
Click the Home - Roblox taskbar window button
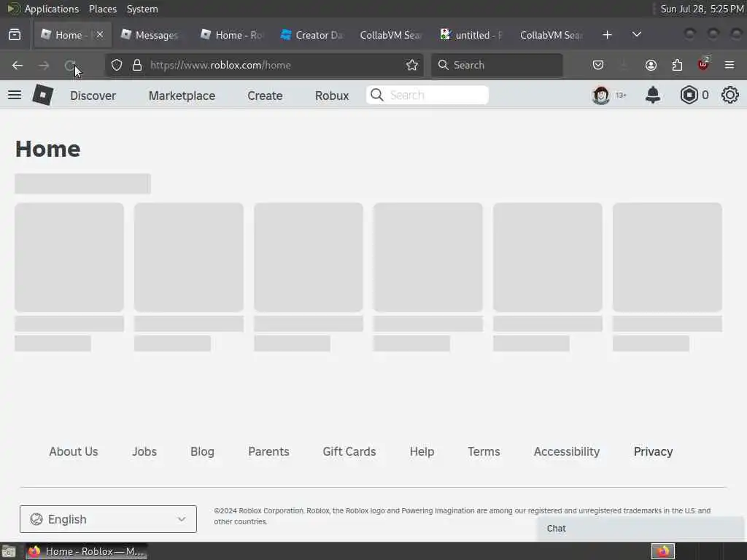pos(86,551)
